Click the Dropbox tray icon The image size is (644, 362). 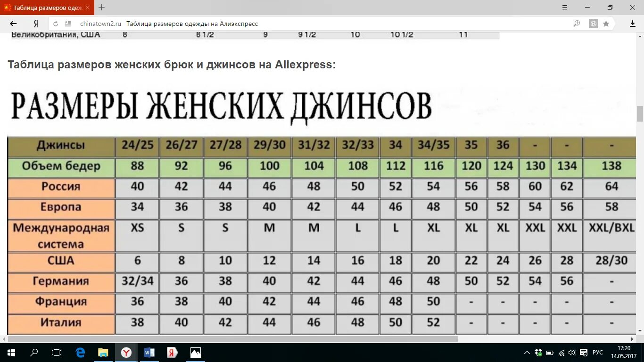pyautogui.click(x=538, y=353)
